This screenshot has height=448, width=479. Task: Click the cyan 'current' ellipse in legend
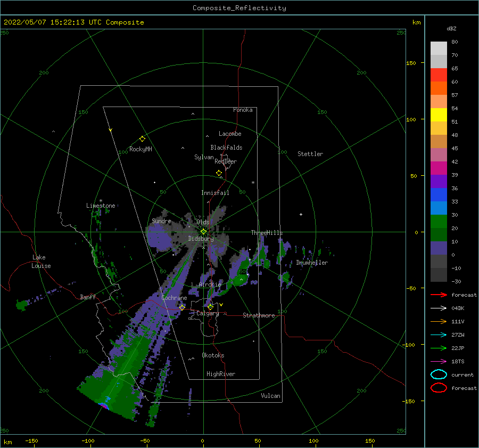439,374
